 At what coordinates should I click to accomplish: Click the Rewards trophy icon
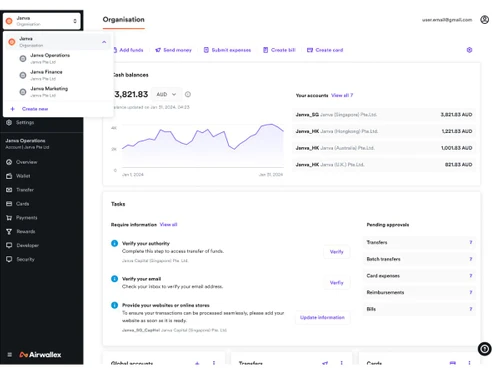pyautogui.click(x=9, y=232)
